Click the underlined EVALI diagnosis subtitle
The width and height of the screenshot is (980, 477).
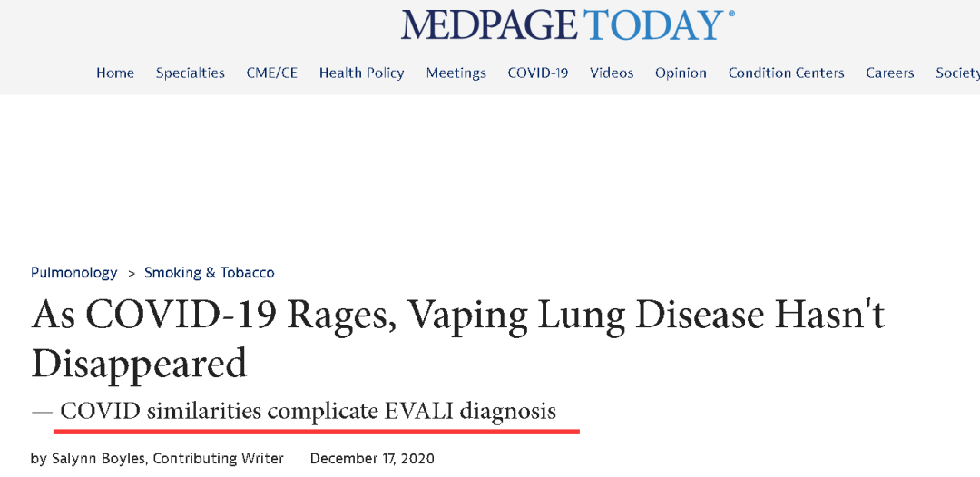click(x=309, y=412)
